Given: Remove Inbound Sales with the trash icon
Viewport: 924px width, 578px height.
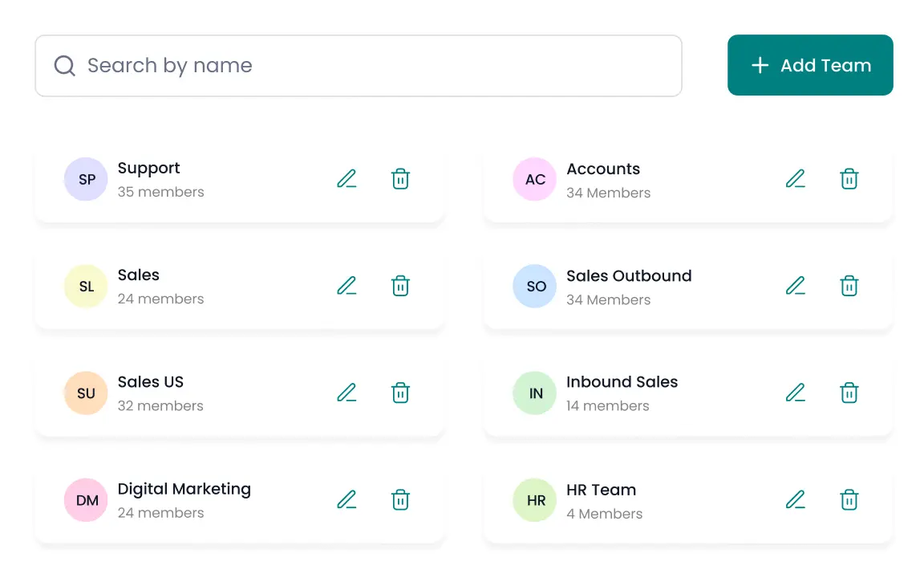Looking at the screenshot, I should pos(849,393).
